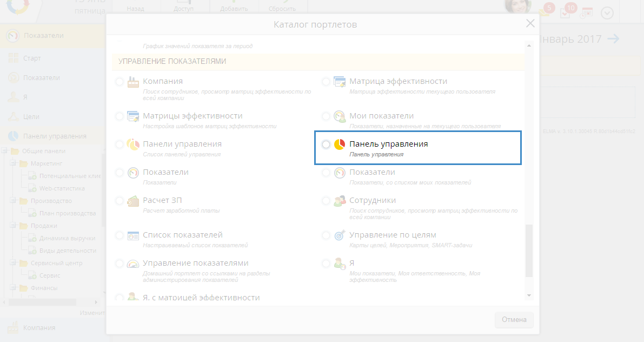
Task: Open the Цели sidebar menu item
Action: coord(31,116)
